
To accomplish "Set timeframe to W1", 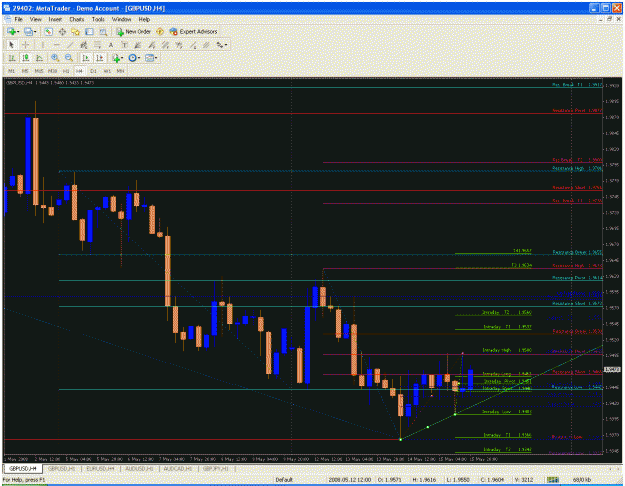I will pos(107,71).
